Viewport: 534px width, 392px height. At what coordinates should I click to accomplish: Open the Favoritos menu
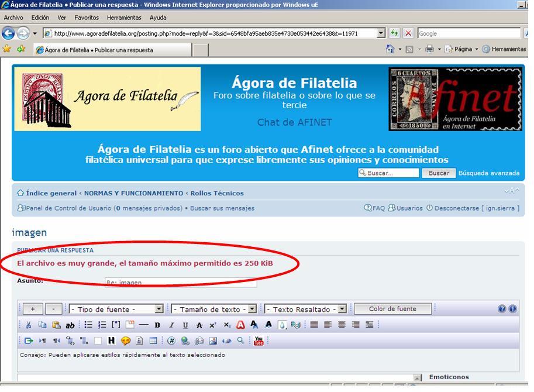(x=87, y=18)
